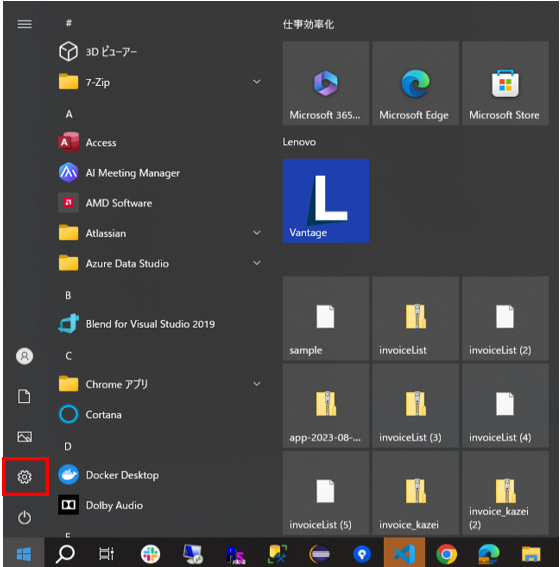Open the Microsoft 365 tile
Screen dimensions: 560x567
point(326,83)
